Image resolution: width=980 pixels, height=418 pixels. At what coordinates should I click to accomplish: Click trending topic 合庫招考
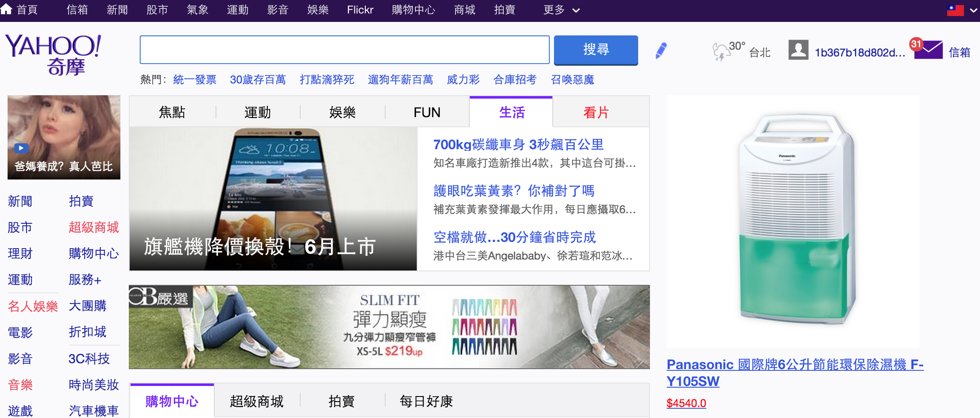point(515,80)
